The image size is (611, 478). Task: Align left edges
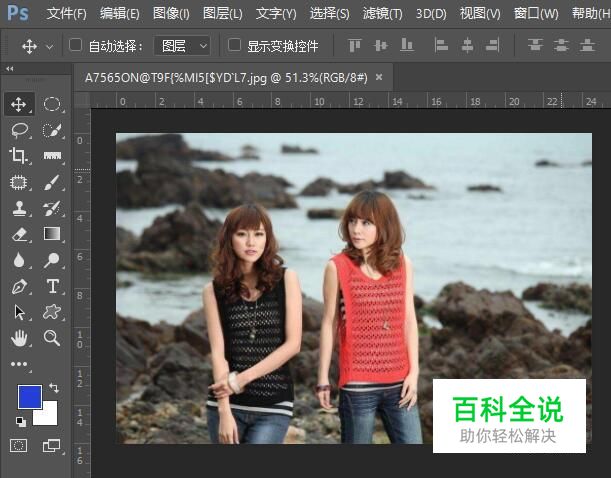tap(441, 46)
